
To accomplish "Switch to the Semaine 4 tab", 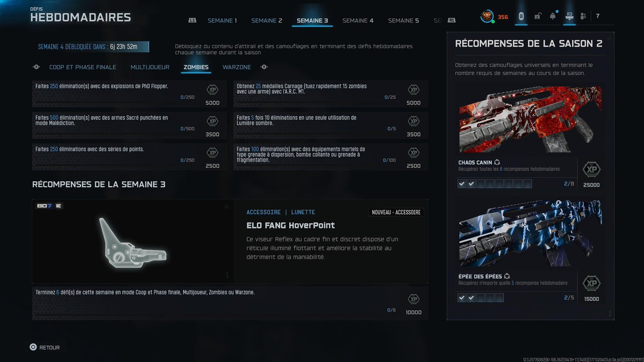I will coord(358,20).
